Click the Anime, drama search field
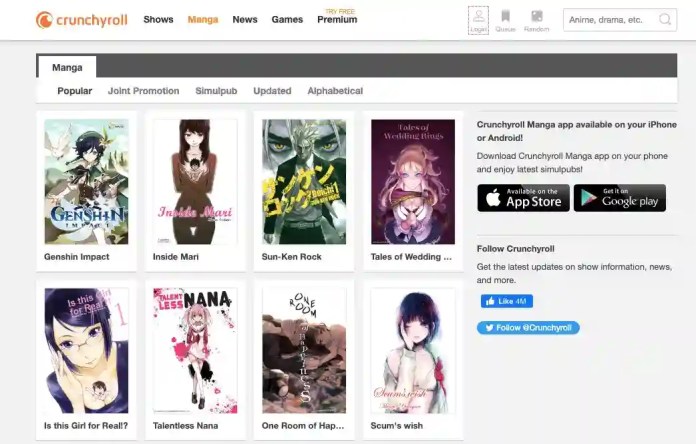696x444 pixels. pos(620,20)
